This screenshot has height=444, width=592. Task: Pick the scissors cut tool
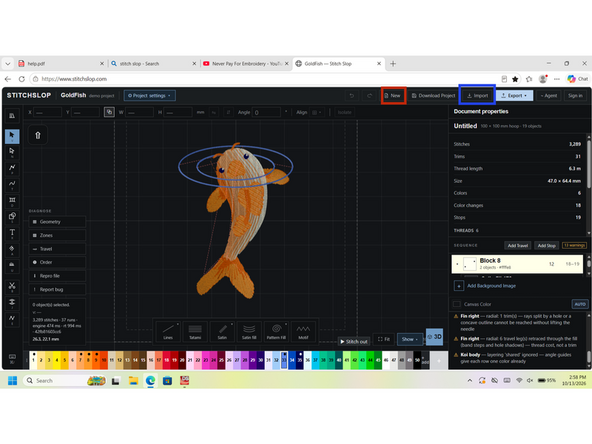point(12,287)
